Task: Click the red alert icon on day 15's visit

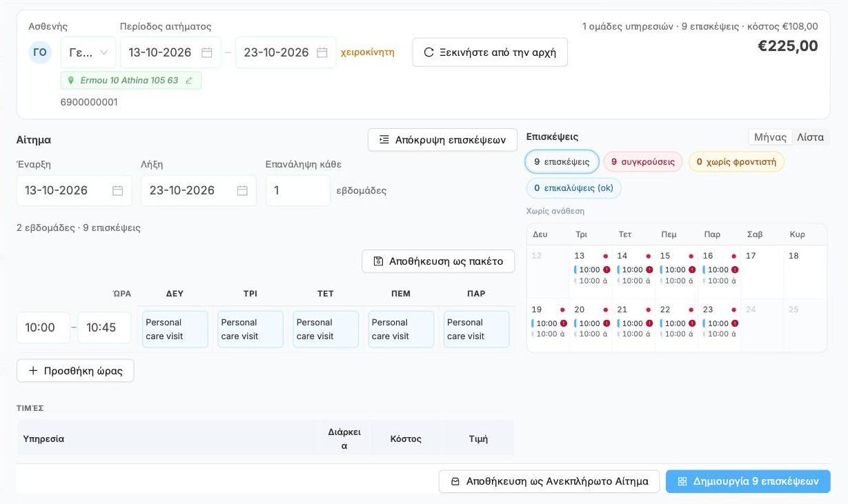Action: (692, 270)
